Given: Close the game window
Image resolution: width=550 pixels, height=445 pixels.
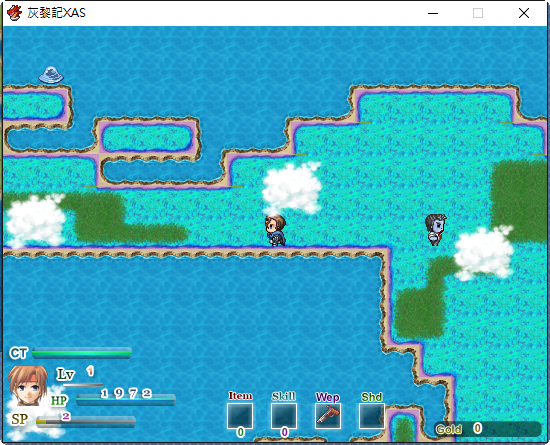Looking at the screenshot, I should 524,13.
